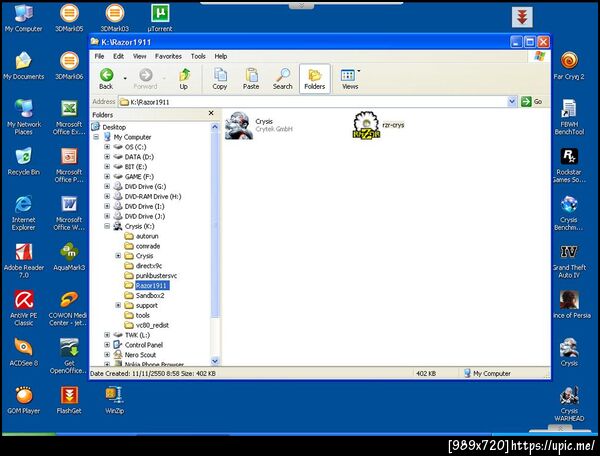Expand the support folder
The height and width of the screenshot is (456, 600).
[x=118, y=305]
